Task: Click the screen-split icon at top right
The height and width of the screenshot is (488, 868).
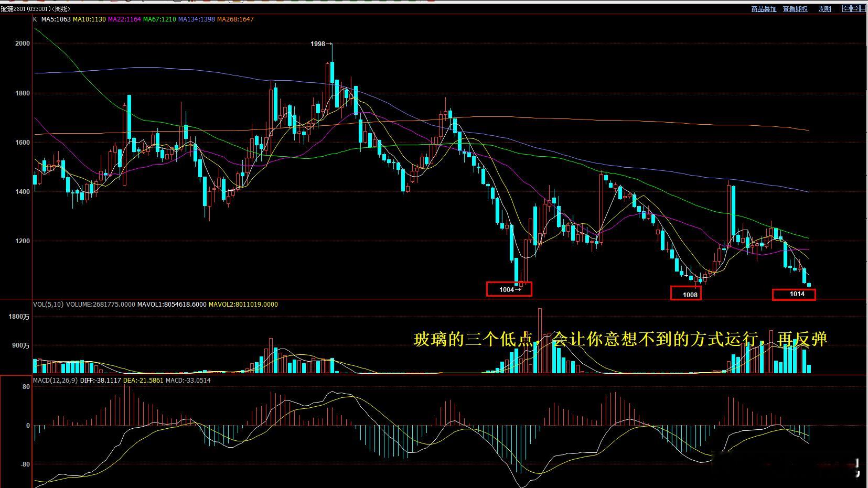Action: [x=864, y=8]
